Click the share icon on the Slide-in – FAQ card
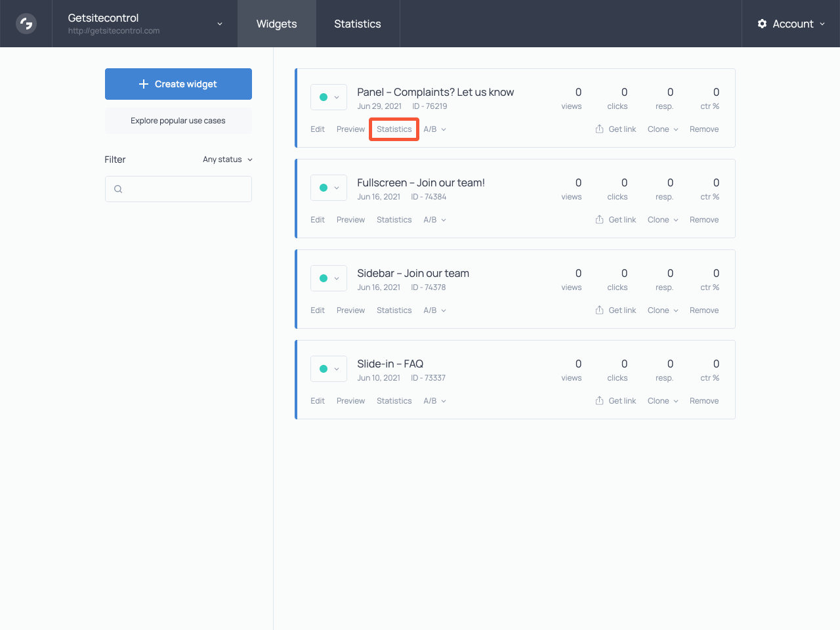840x630 pixels. coord(599,400)
